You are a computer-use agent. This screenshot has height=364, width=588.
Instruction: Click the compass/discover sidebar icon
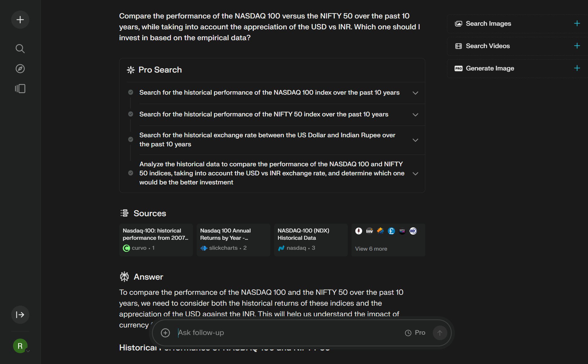click(x=20, y=68)
